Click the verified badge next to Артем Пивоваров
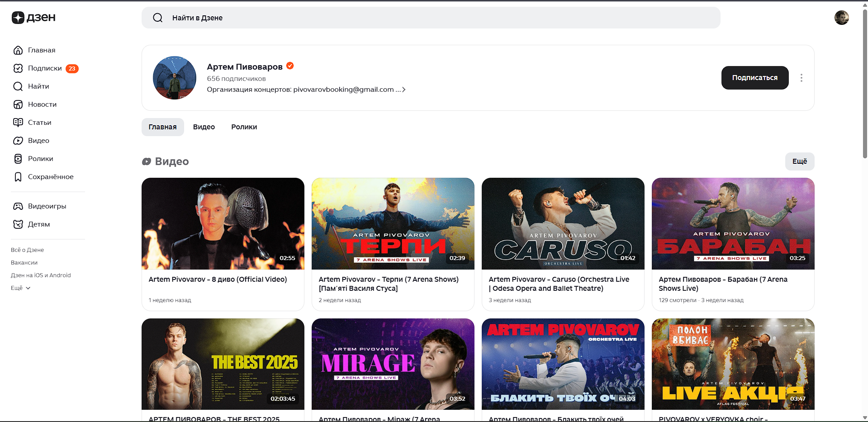This screenshot has height=422, width=868. point(290,66)
